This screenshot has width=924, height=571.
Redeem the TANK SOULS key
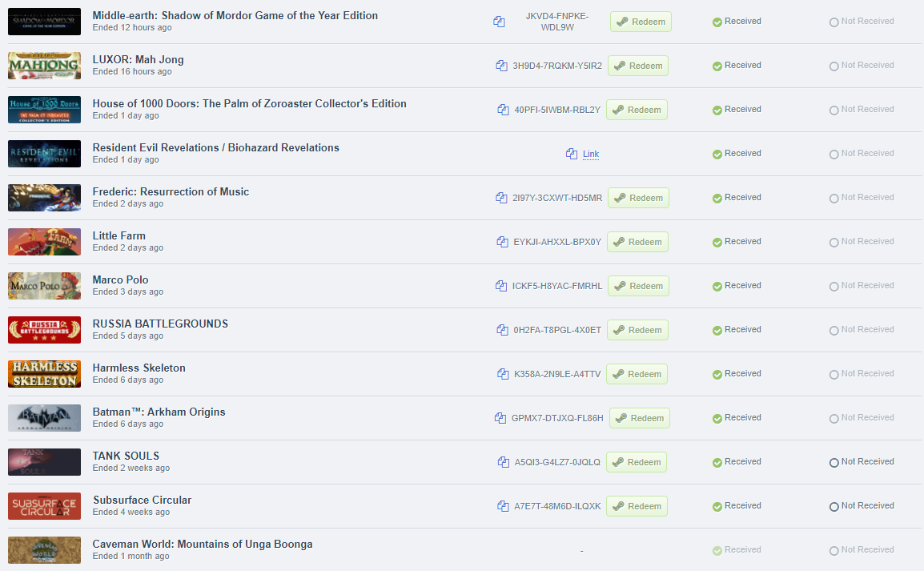[637, 462]
